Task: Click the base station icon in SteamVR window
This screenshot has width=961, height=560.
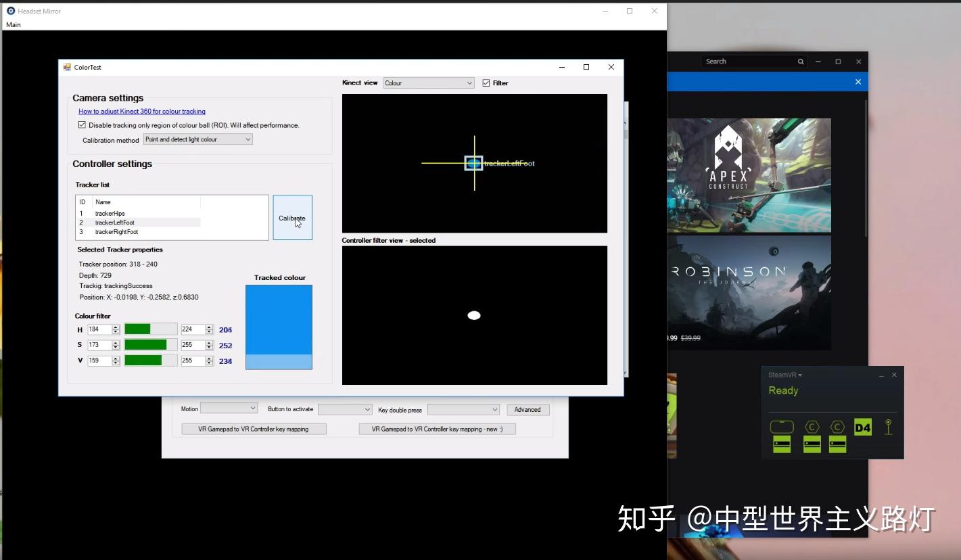Action: tap(888, 427)
